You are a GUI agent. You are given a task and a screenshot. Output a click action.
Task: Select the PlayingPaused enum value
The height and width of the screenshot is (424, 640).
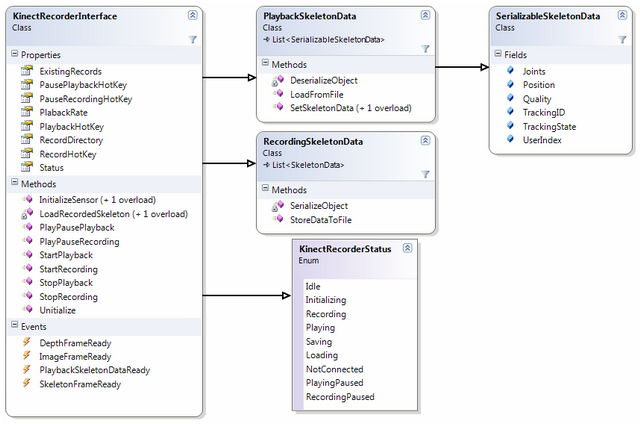335,383
